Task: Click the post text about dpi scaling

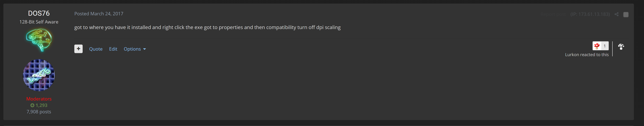Action: [x=207, y=27]
